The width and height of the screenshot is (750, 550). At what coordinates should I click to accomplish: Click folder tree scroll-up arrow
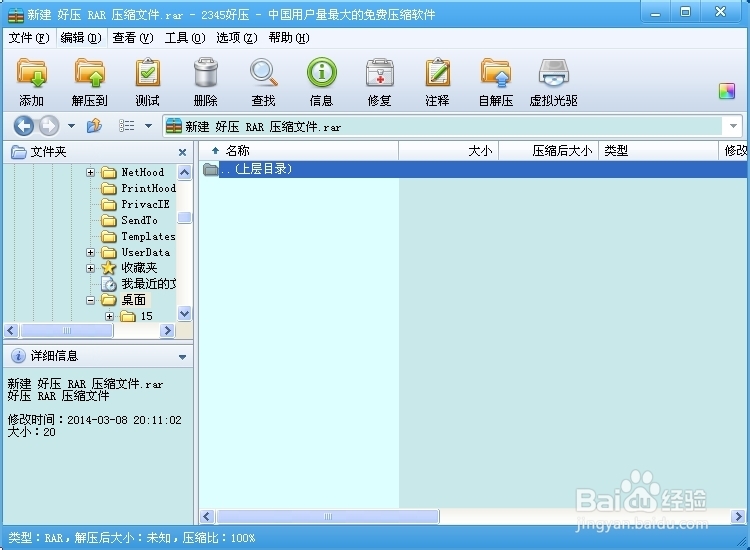point(184,172)
